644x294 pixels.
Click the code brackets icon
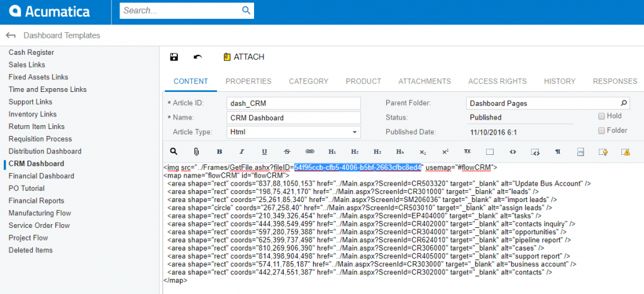[513, 152]
